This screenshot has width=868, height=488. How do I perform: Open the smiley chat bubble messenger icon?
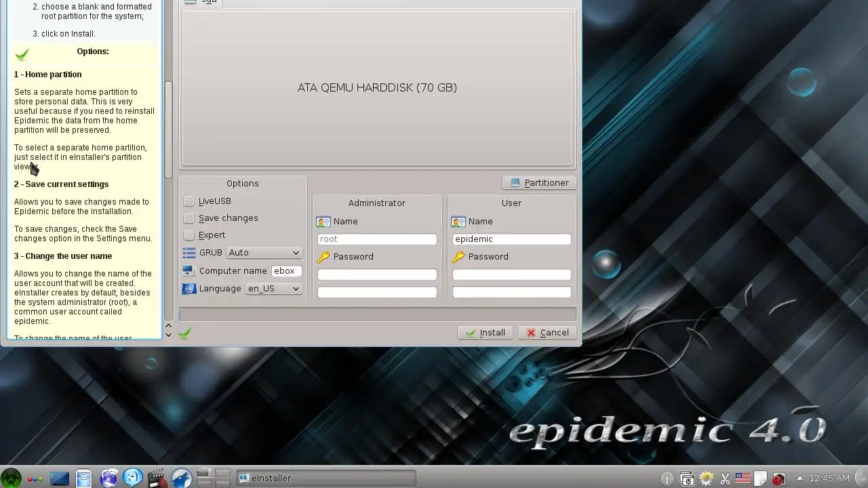pos(133,478)
